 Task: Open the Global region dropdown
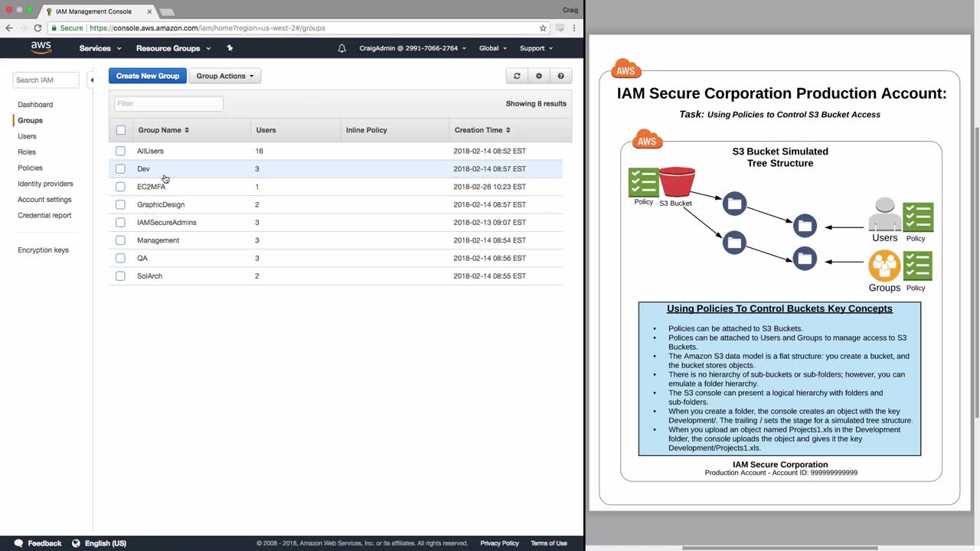click(x=493, y=48)
